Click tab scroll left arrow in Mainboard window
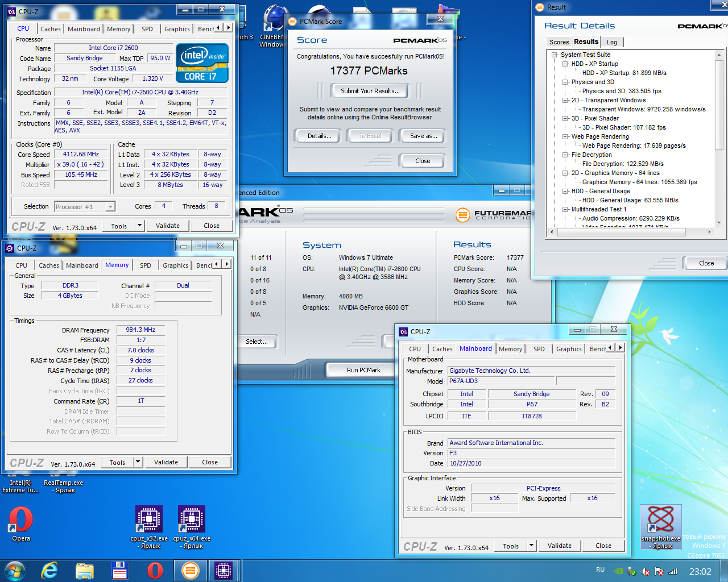This screenshot has width=728, height=582. click(x=610, y=348)
